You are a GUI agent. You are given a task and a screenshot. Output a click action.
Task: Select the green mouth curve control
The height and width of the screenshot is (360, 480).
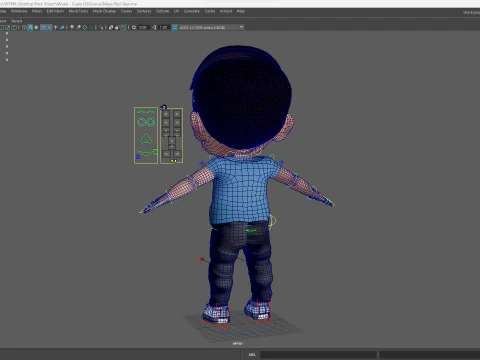click(147, 153)
